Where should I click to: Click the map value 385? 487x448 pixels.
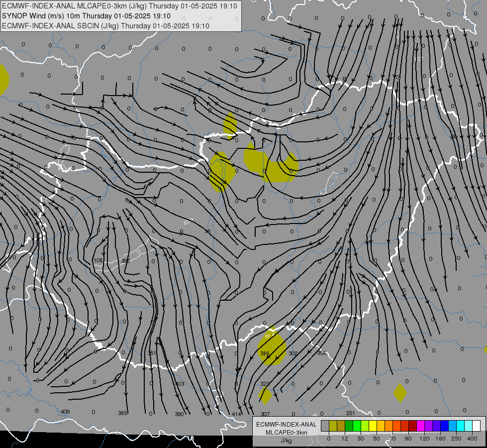(123, 413)
